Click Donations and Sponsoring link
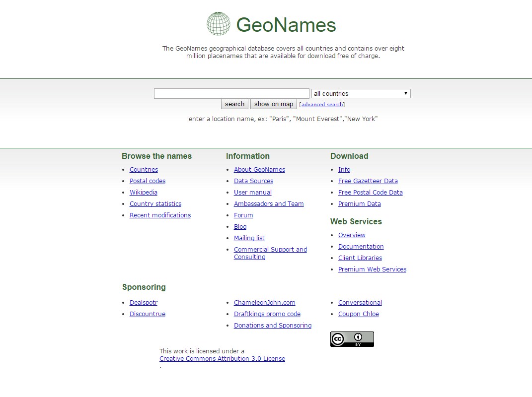Screen dimensions: 532x397 [x=273, y=326]
